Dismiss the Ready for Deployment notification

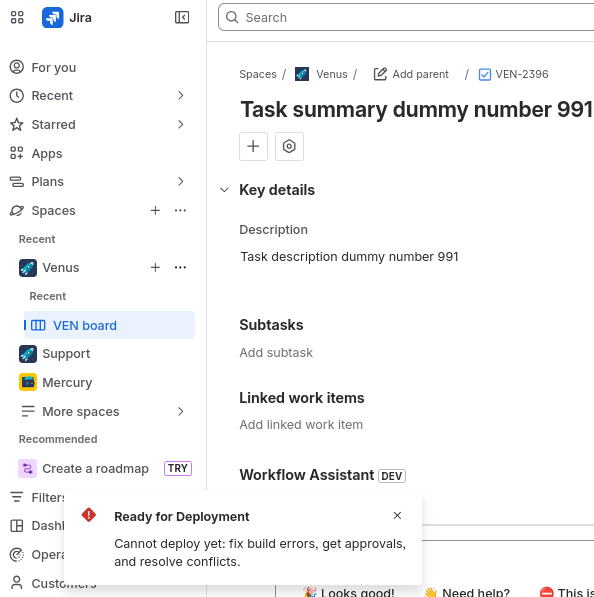pos(397,516)
